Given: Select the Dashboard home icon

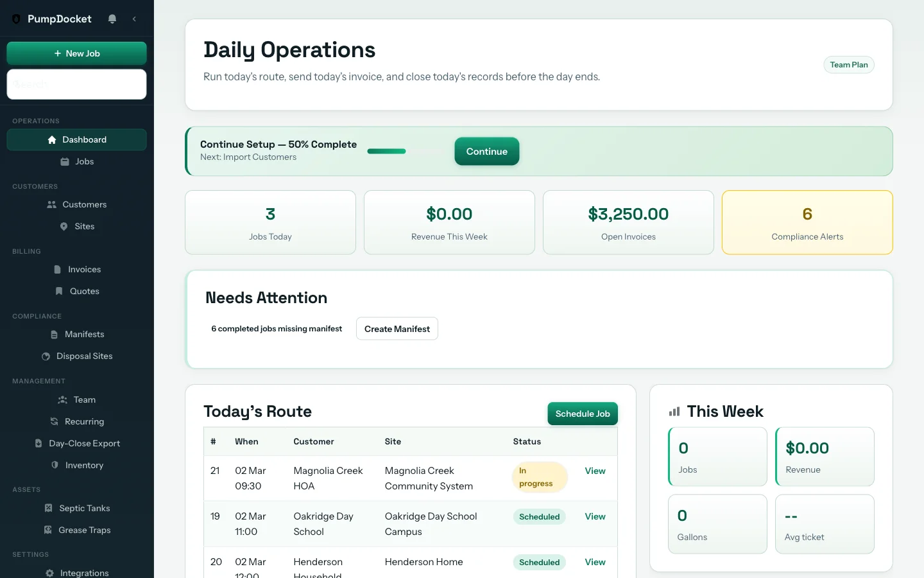Looking at the screenshot, I should click(51, 139).
